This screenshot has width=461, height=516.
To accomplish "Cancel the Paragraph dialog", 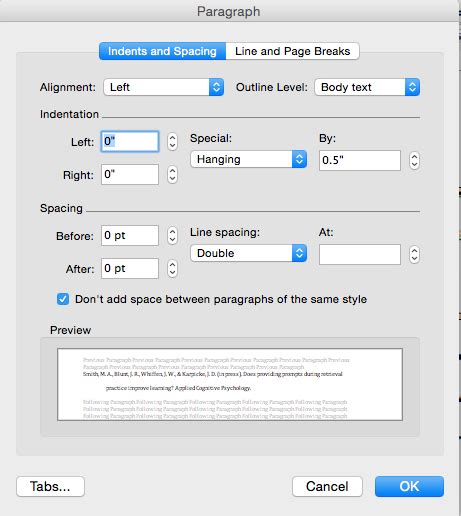I will pyautogui.click(x=327, y=486).
